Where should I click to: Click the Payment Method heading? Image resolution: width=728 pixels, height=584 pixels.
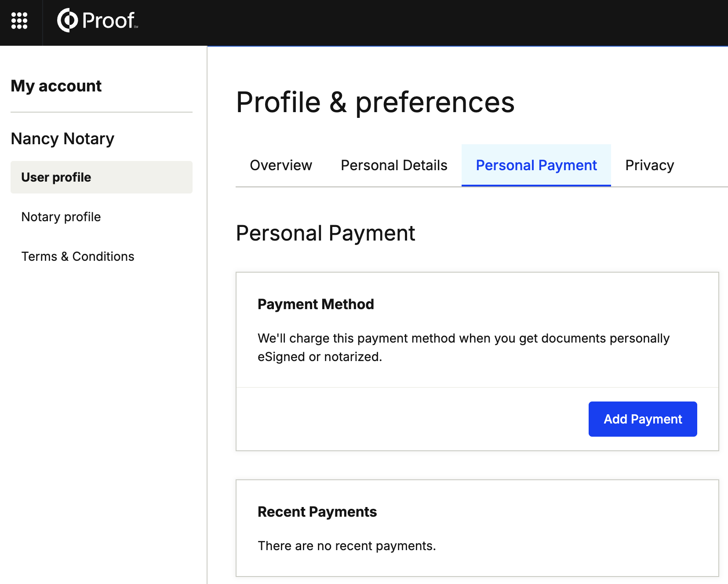tap(316, 304)
